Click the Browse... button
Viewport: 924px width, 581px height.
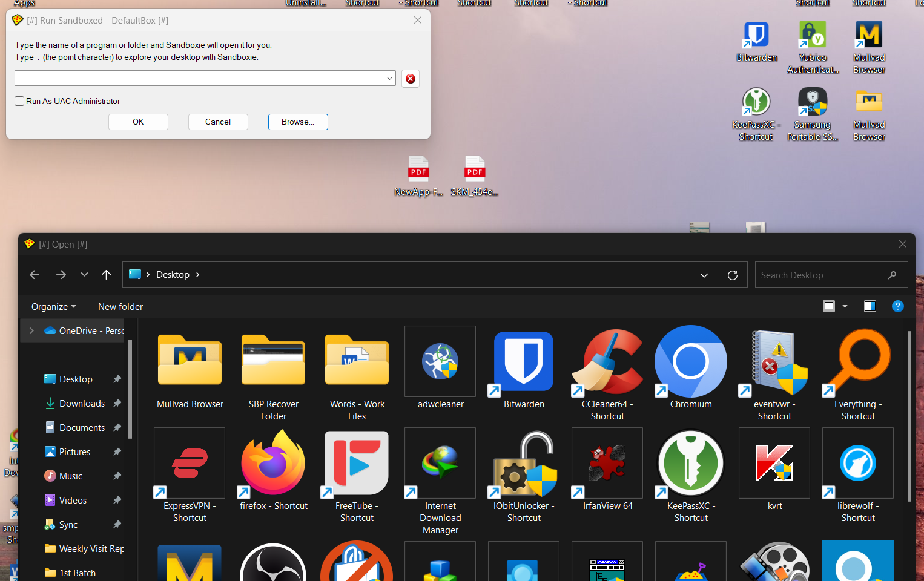pyautogui.click(x=298, y=122)
